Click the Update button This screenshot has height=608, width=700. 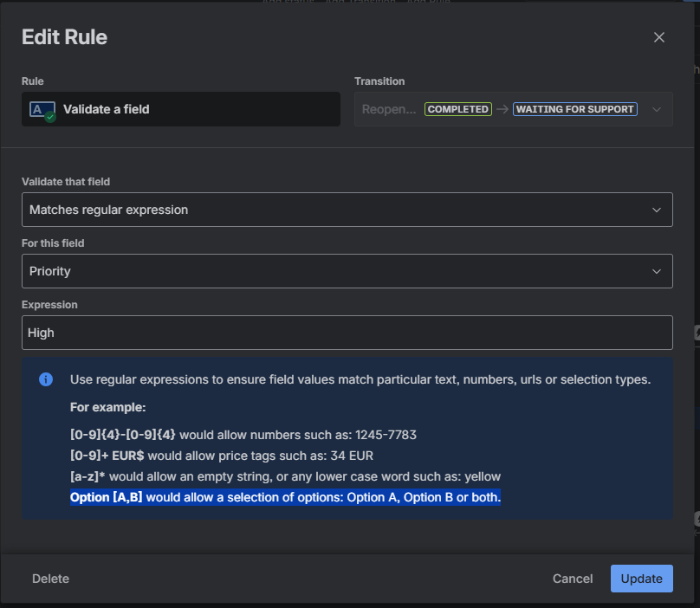[x=641, y=579]
